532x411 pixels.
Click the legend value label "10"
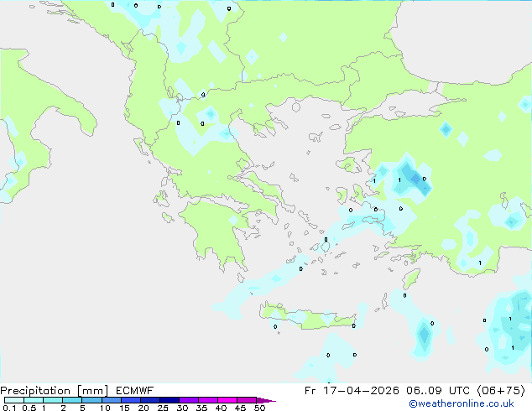(105, 408)
